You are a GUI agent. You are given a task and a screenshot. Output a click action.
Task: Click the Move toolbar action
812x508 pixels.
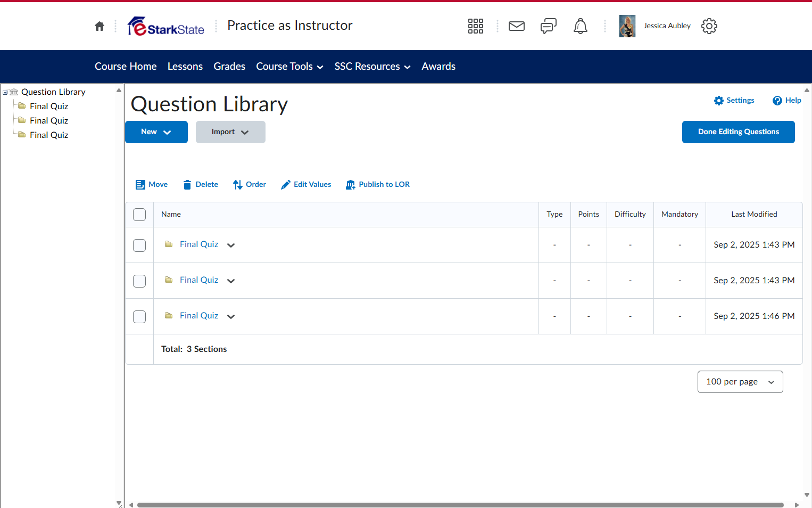click(x=152, y=184)
